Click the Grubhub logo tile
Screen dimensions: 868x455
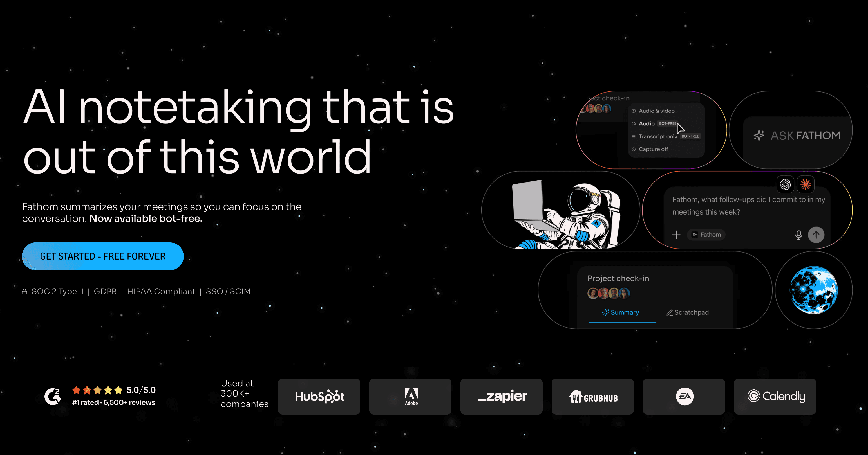592,397
